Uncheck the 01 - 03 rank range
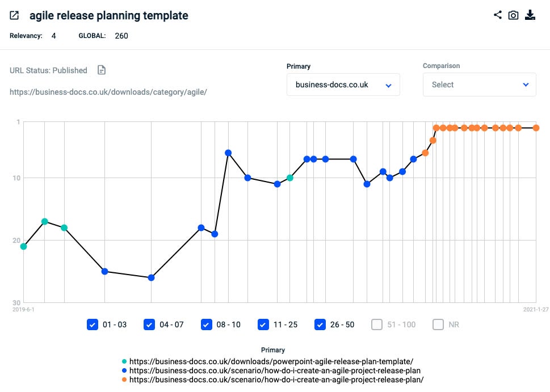The height and width of the screenshot is (392, 550). click(x=93, y=324)
